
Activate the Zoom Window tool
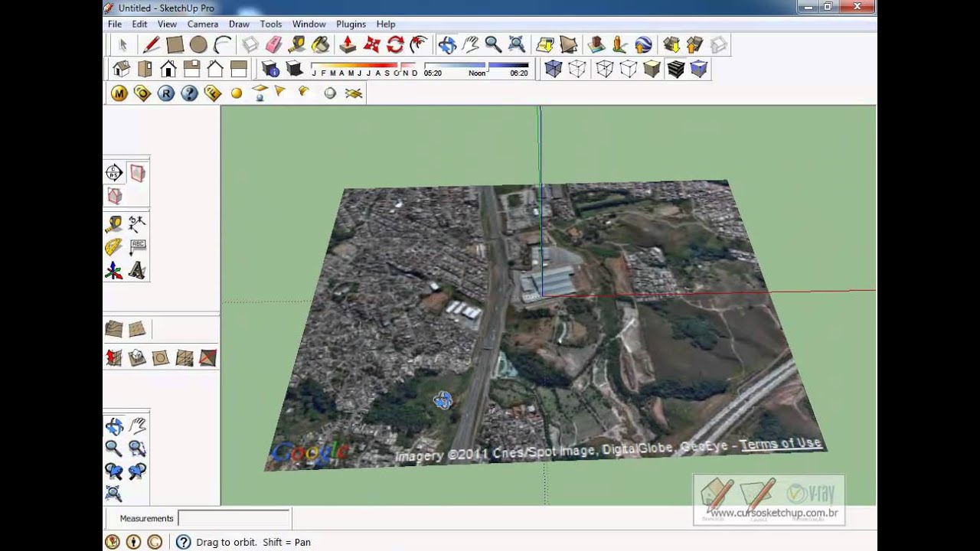point(137,448)
